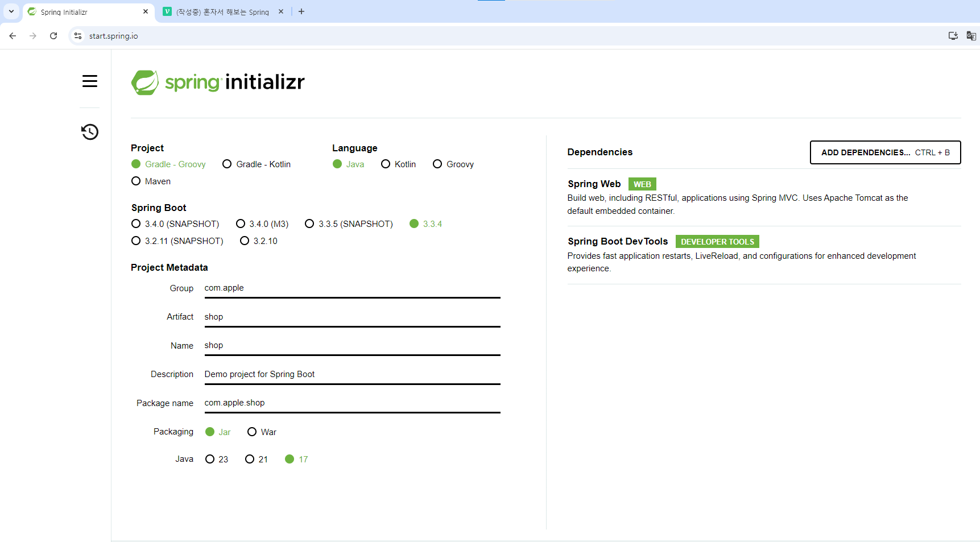
Task: Click the Spring Web dependency title
Action: tap(594, 184)
